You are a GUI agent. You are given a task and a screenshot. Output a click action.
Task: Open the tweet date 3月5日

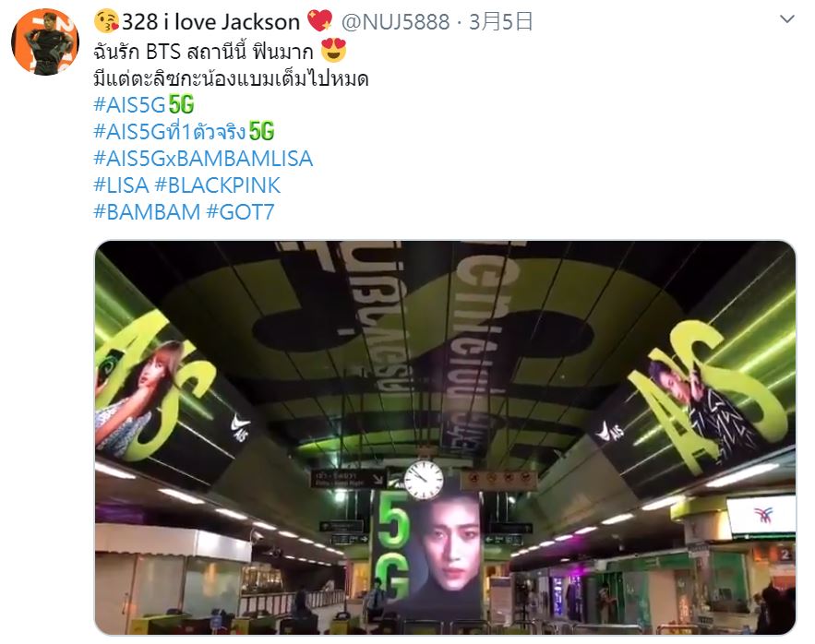click(x=500, y=22)
